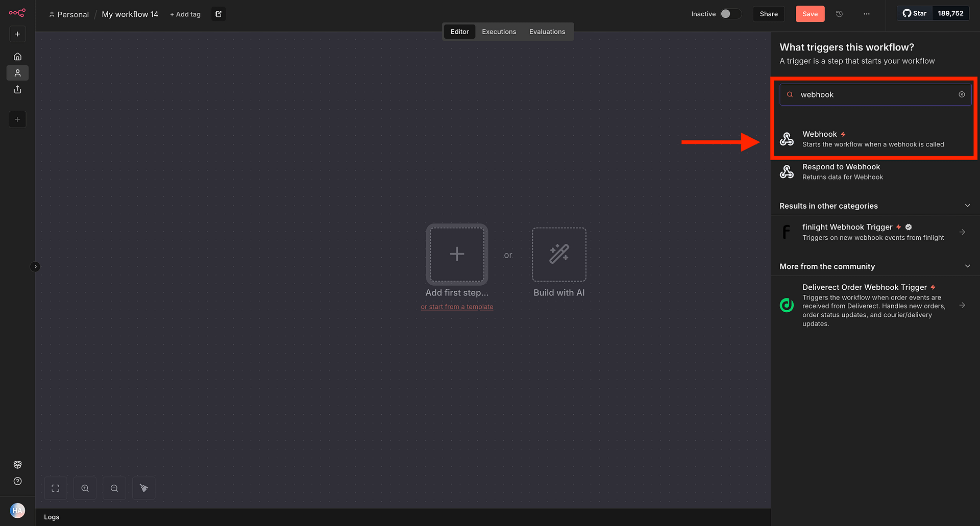Open the Home overview icon

(x=17, y=57)
